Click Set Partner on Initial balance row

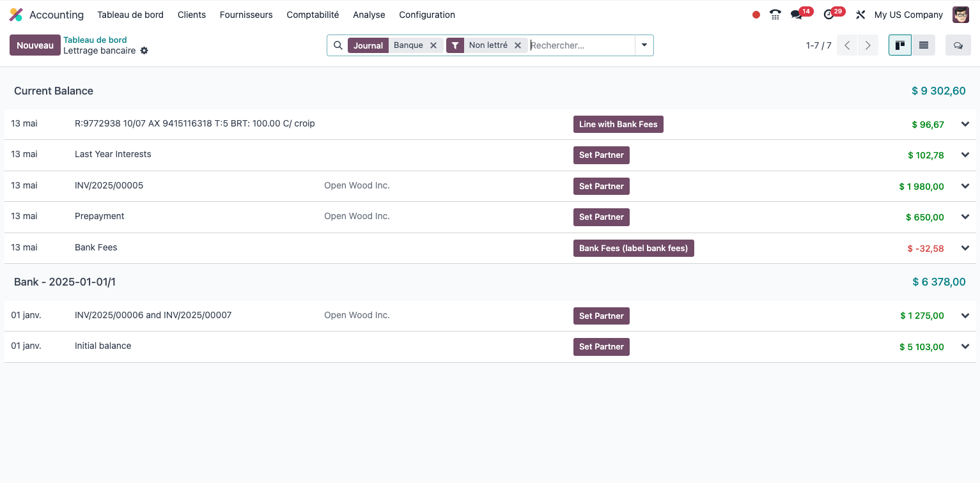pos(602,347)
